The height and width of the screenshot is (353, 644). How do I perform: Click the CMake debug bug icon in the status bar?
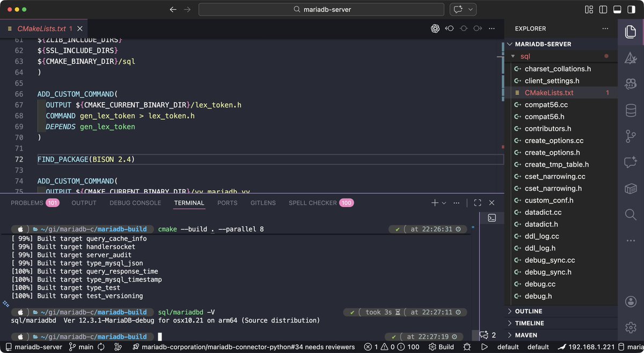point(467,347)
